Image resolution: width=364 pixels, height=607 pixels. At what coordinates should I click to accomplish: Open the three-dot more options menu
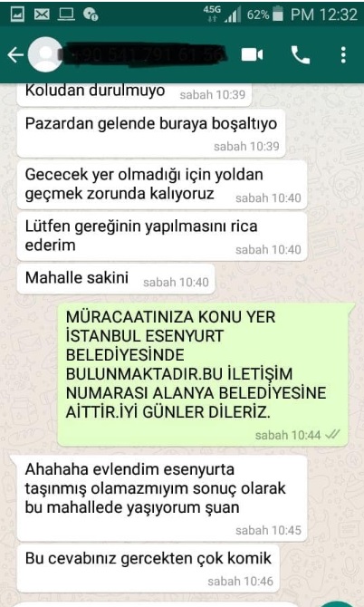click(x=343, y=55)
